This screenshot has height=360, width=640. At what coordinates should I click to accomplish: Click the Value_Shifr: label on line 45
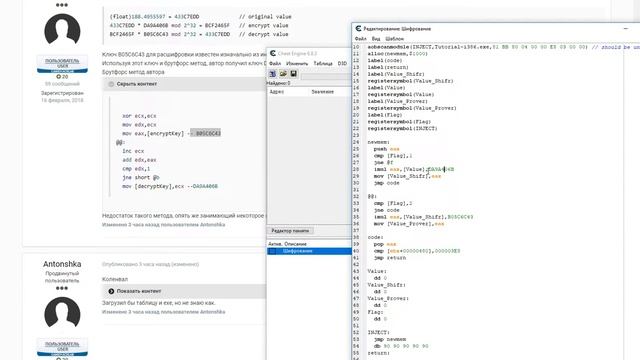pyautogui.click(x=387, y=285)
